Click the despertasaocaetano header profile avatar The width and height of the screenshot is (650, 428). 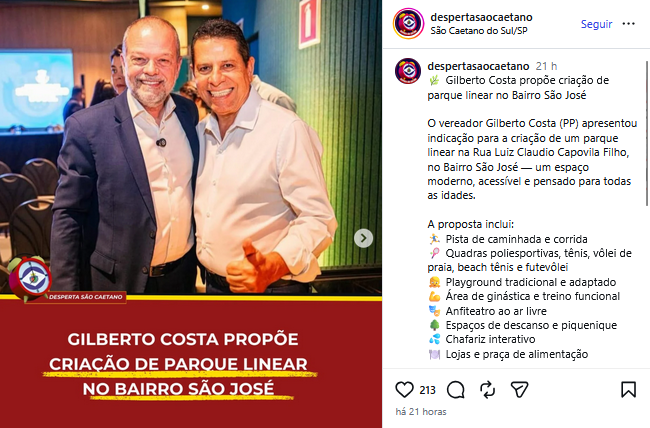click(x=408, y=23)
